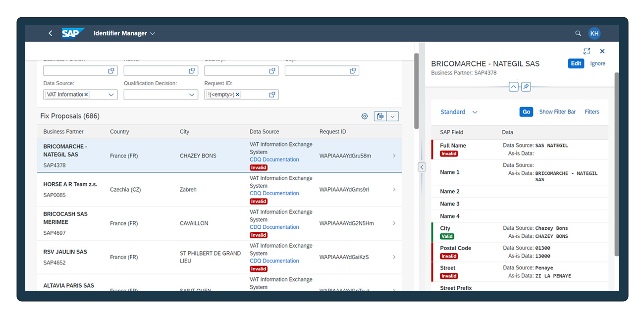Click Show Filter Bar
644x316 pixels.
click(x=557, y=112)
